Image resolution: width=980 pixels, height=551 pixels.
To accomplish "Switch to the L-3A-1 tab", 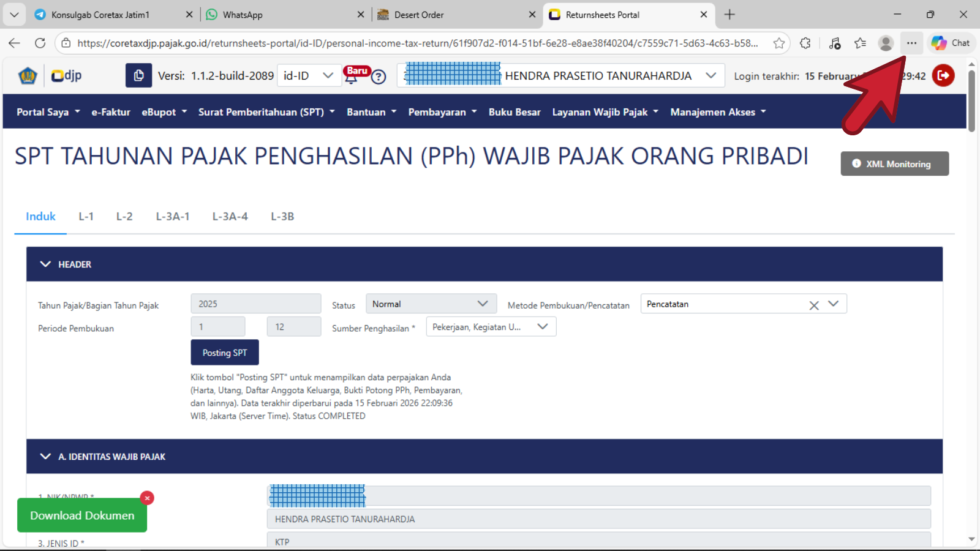I will click(x=172, y=217).
